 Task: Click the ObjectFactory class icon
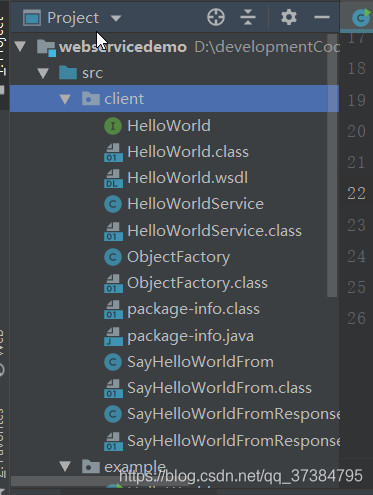(113, 257)
